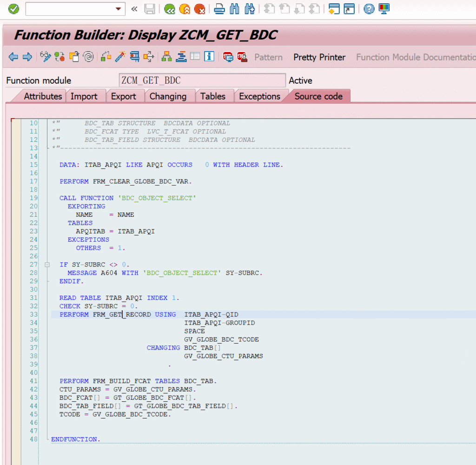Click the Find binoculars icon
476x465 pixels.
coord(235,8)
